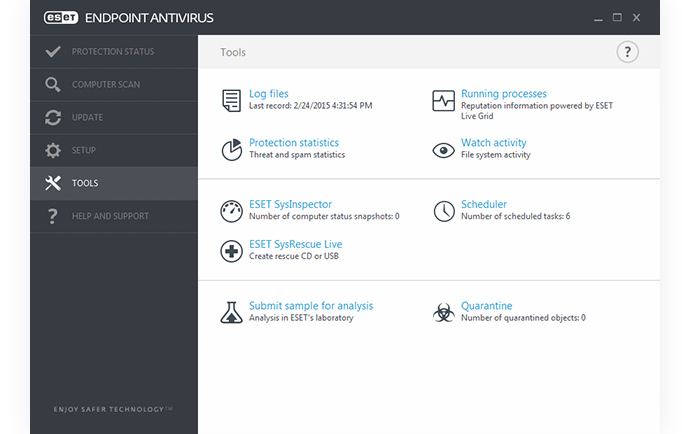This screenshot has height=434, width=690.
Task: Click the Submit sample flask icon
Action: (231, 313)
